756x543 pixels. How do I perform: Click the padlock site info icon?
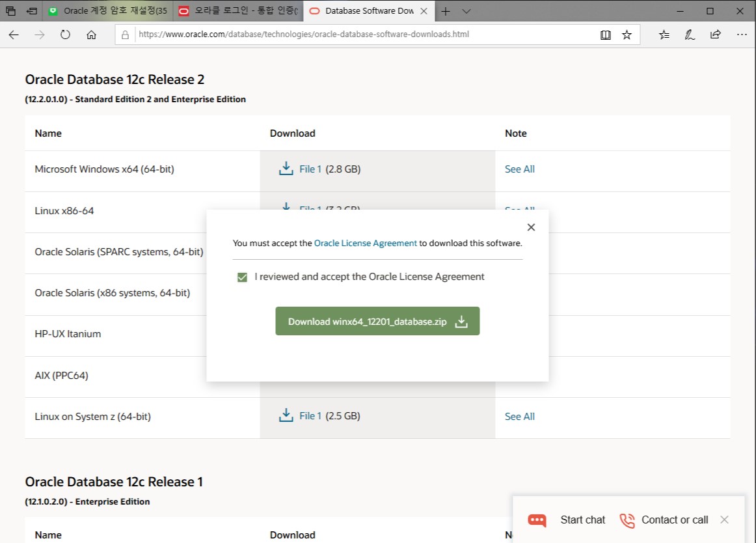click(x=125, y=35)
